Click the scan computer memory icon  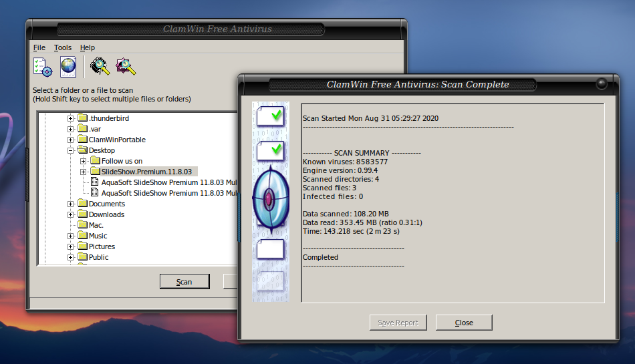point(100,67)
